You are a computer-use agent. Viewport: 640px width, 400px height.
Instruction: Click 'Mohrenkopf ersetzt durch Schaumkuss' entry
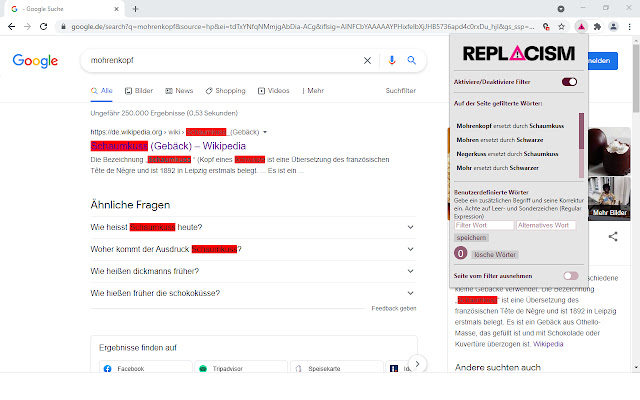510,126
